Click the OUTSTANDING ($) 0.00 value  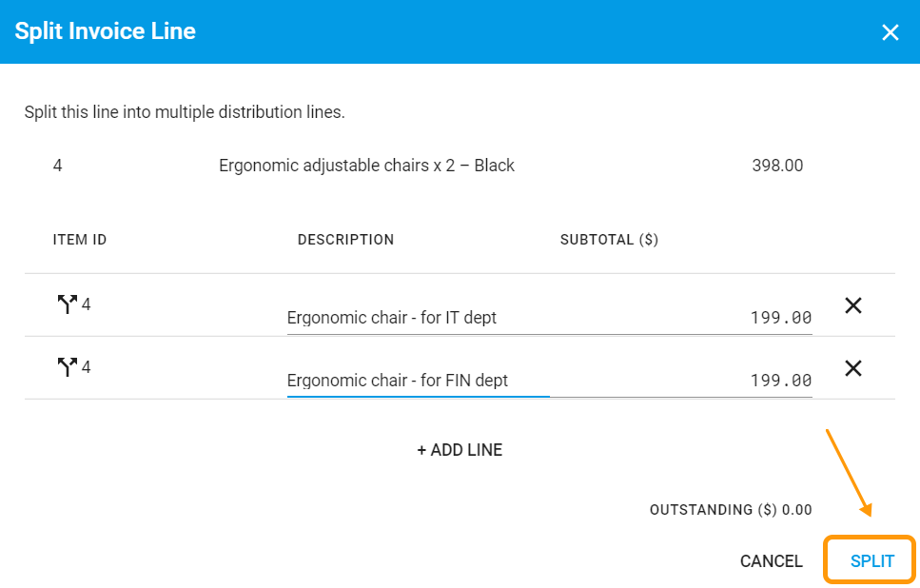pyautogui.click(x=731, y=509)
